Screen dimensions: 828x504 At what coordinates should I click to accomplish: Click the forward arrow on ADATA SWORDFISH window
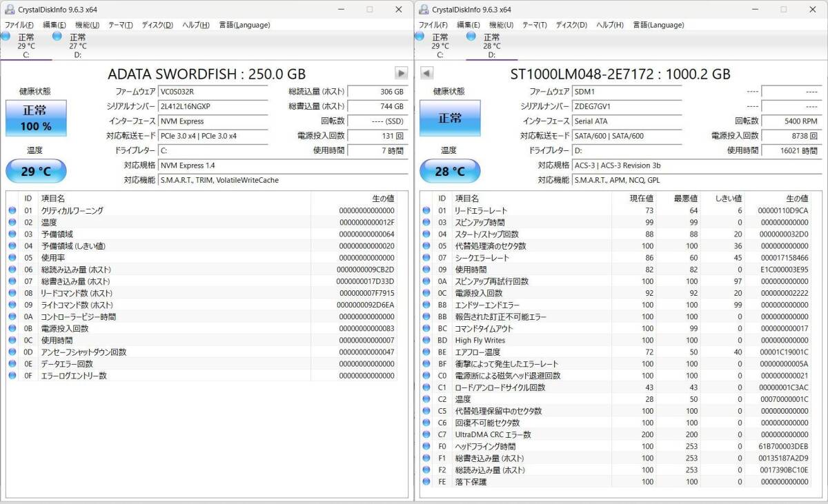click(401, 72)
